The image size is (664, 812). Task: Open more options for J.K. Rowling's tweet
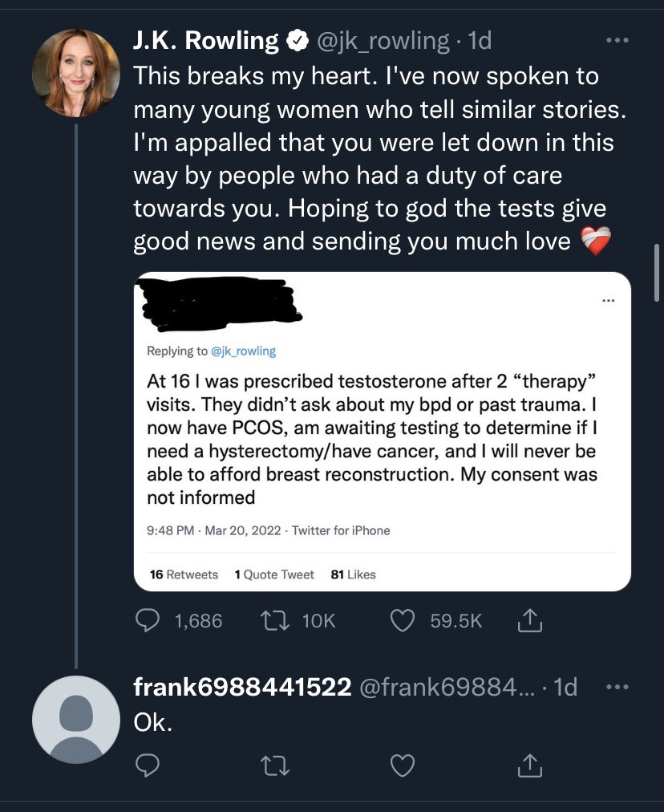click(x=617, y=40)
